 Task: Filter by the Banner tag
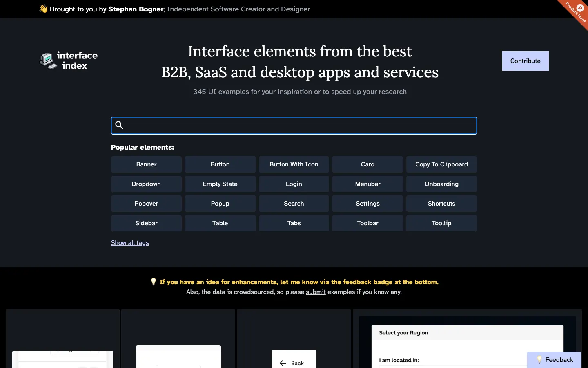[146, 164]
